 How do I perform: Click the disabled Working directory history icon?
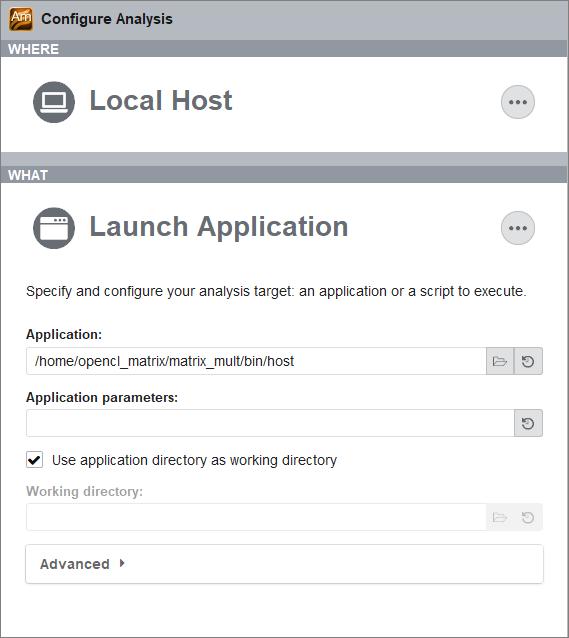coord(528,517)
